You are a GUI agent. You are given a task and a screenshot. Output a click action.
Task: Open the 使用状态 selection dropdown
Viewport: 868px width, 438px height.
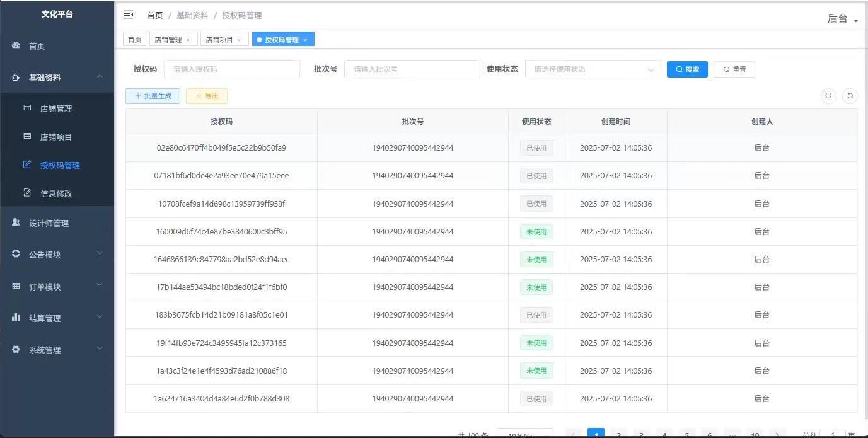[x=592, y=69]
